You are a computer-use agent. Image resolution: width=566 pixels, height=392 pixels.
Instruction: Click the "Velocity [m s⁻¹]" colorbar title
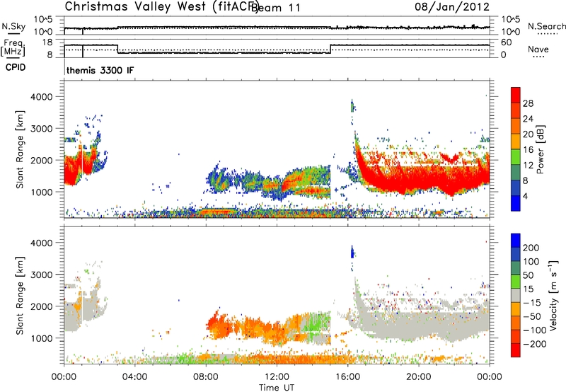pos(553,295)
